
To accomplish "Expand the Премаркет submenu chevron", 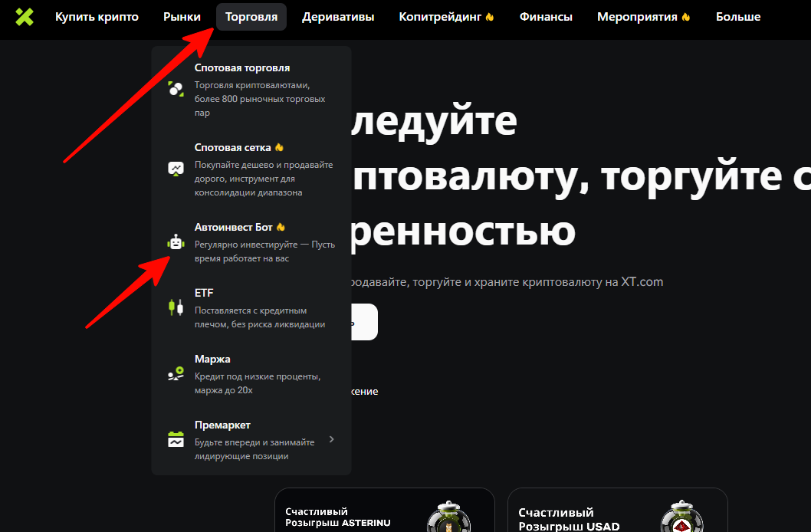I will (331, 439).
